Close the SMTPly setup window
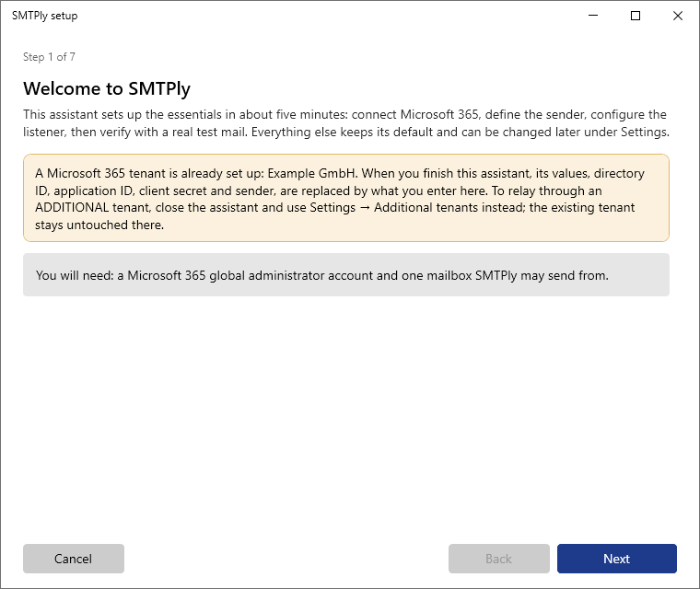The height and width of the screenshot is (589, 700). tap(678, 16)
